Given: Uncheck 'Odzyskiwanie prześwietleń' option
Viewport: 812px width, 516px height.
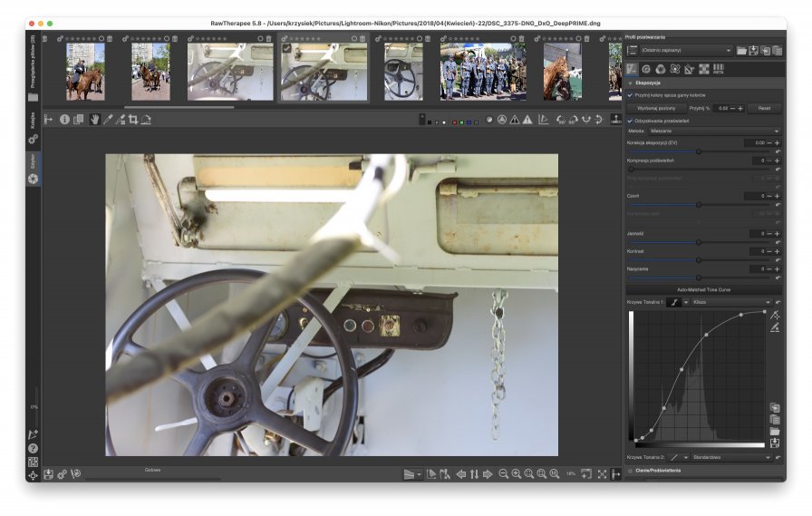Looking at the screenshot, I should point(630,121).
